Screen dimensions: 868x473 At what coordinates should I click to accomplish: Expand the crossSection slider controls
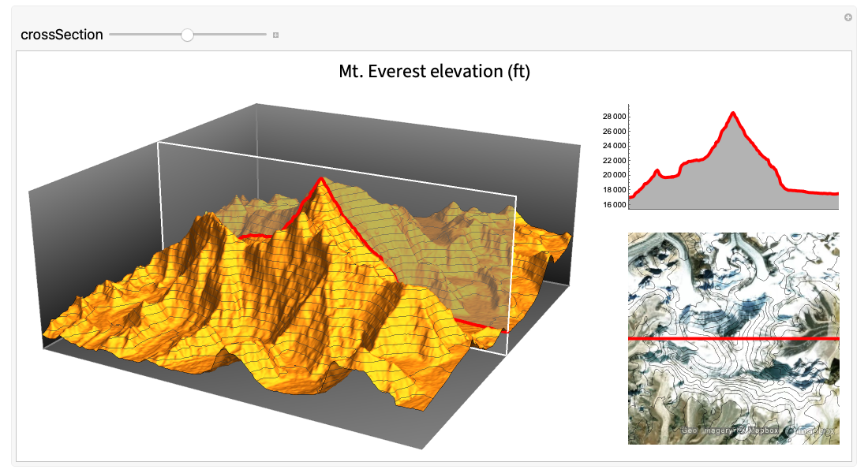[275, 35]
